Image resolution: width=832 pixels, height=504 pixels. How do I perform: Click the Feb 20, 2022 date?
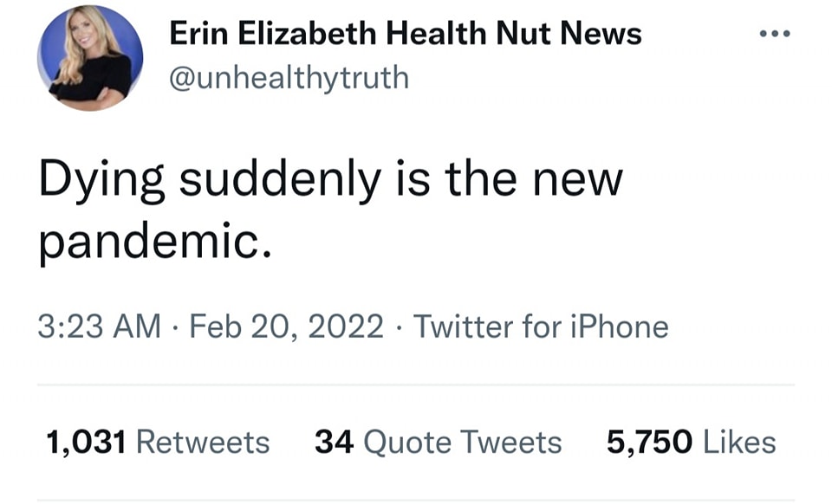pyautogui.click(x=286, y=326)
